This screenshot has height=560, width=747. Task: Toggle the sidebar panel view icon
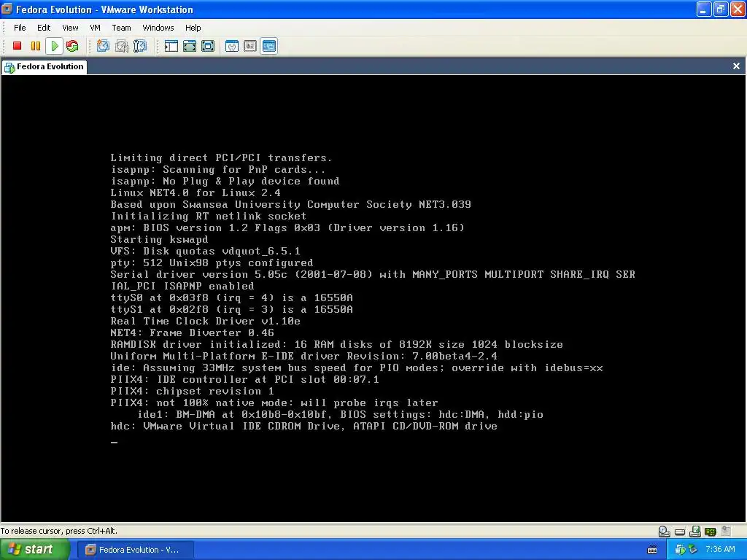(171, 46)
